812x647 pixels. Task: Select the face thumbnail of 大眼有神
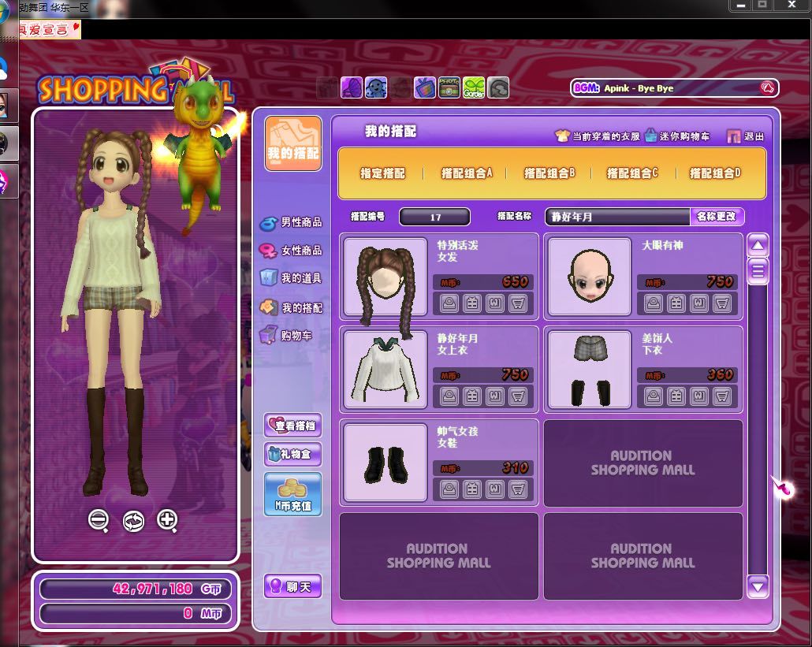(x=590, y=277)
